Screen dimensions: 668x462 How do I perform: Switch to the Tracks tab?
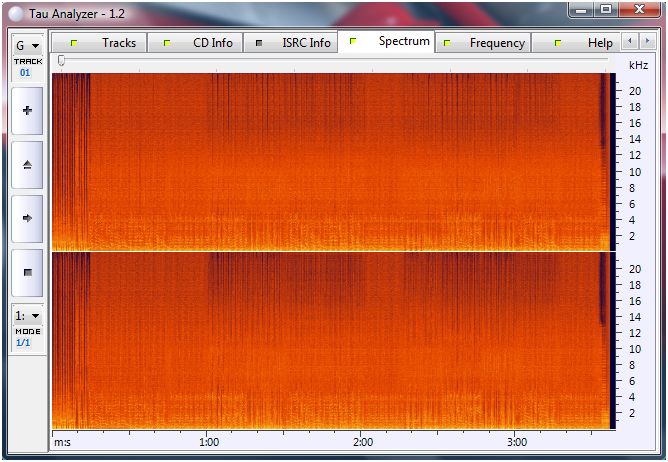click(105, 43)
